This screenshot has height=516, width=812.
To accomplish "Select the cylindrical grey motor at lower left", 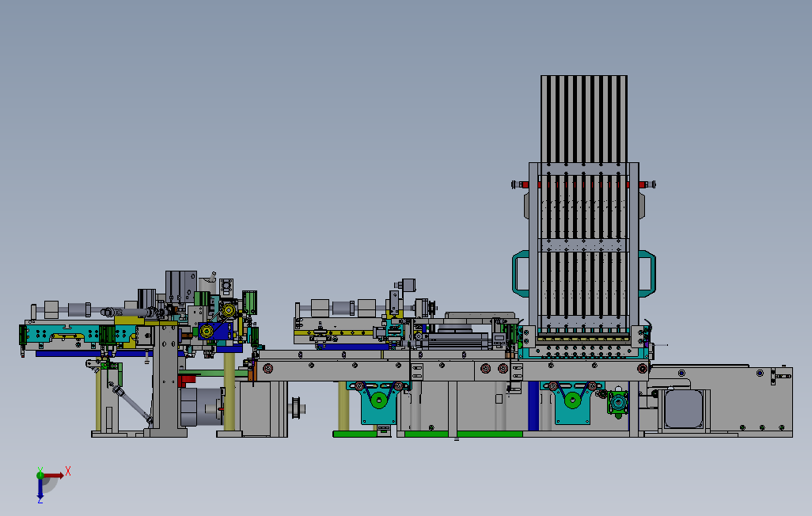I will (201, 407).
